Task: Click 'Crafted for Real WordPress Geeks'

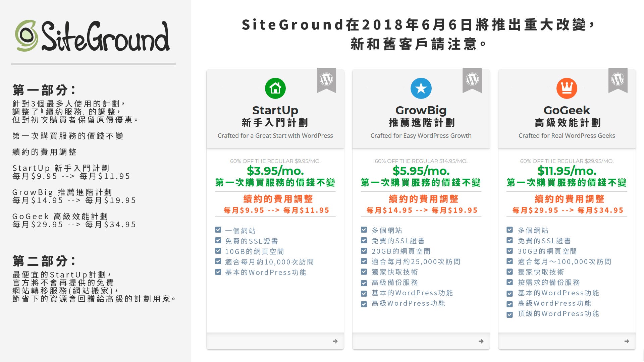Action: coord(567,136)
